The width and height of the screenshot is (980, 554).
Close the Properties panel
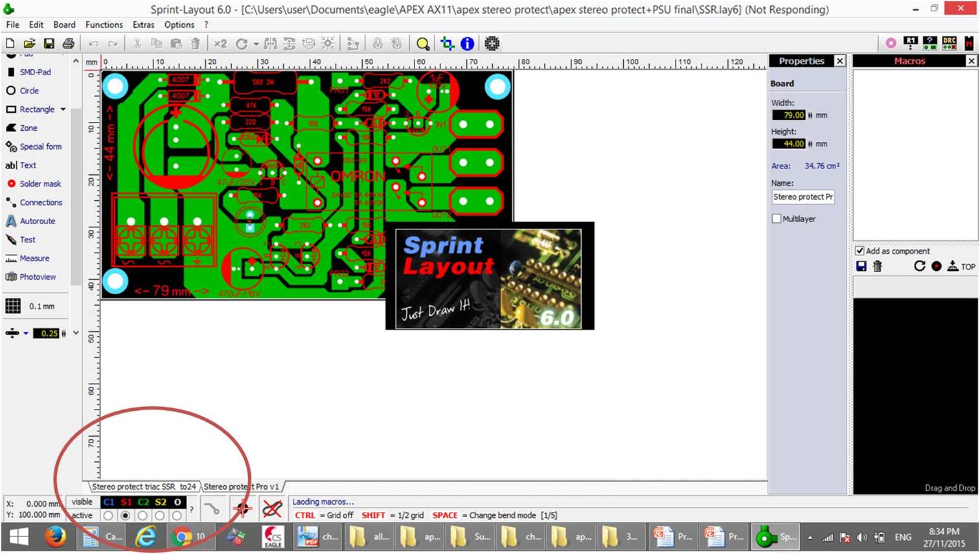839,61
